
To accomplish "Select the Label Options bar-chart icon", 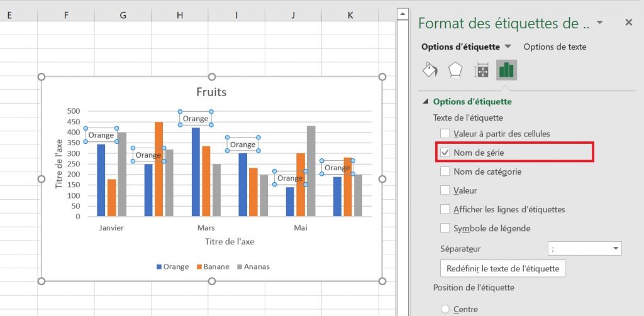I will click(506, 70).
